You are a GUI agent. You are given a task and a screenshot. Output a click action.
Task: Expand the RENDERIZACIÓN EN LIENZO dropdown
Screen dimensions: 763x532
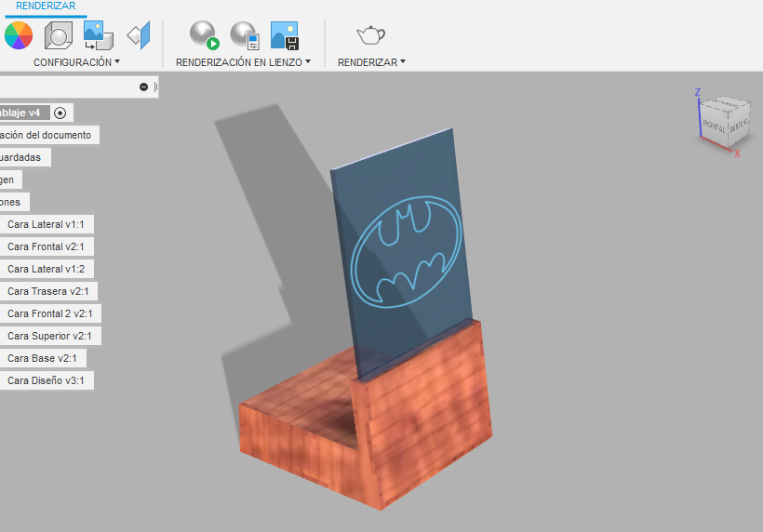pyautogui.click(x=243, y=62)
